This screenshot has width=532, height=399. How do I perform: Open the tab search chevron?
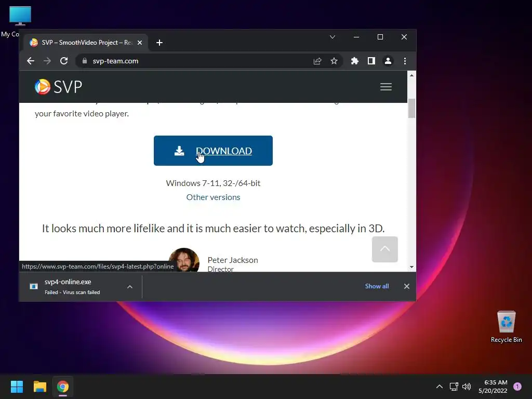pos(332,37)
